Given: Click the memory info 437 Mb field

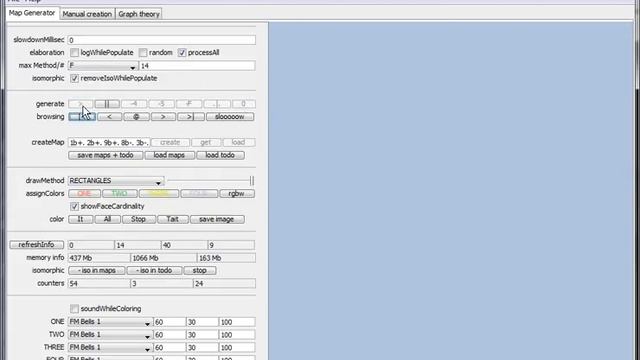Looking at the screenshot, I should tap(99, 258).
